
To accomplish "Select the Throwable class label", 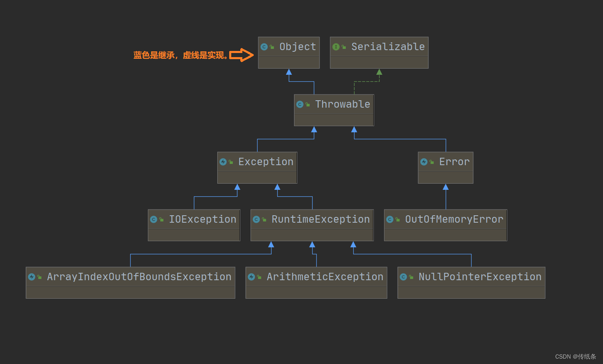I will point(343,104).
